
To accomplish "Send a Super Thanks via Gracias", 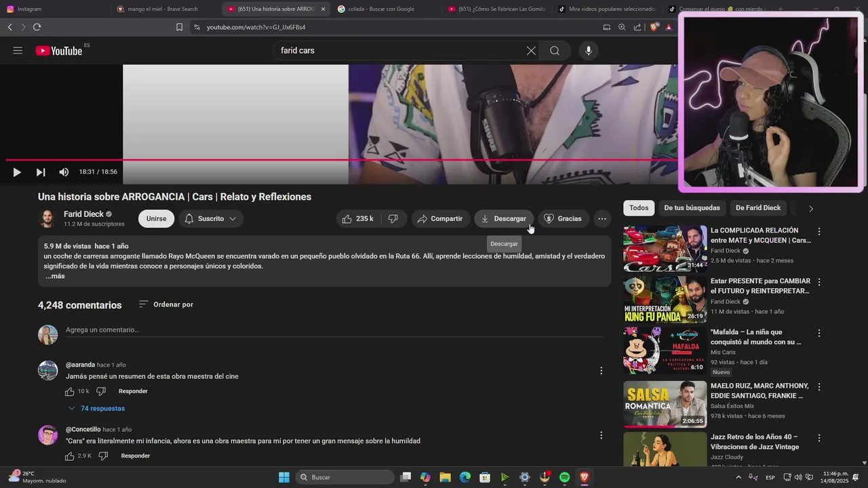I will point(563,219).
